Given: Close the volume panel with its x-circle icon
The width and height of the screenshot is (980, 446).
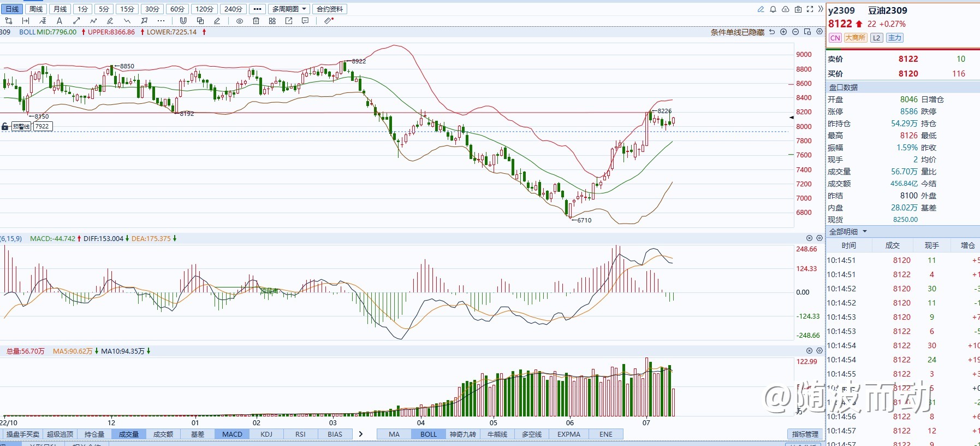Looking at the screenshot, I should (810, 350).
